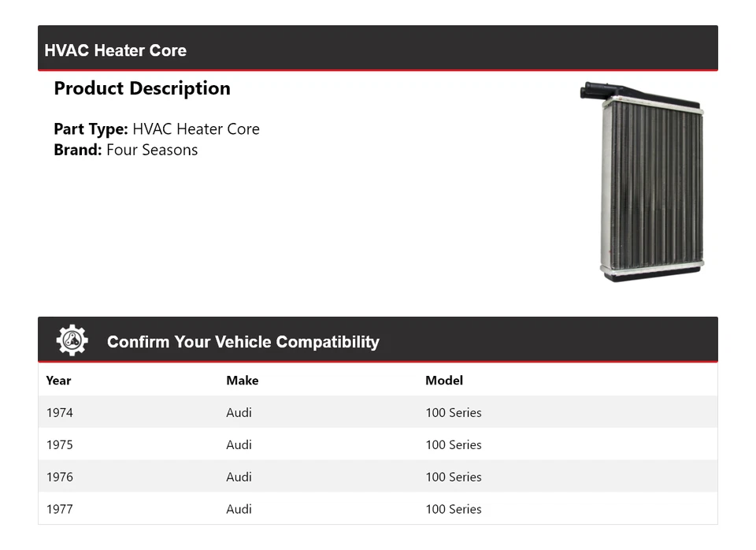Click Audi in the 1976 row
Image resolution: width=756 pixels, height=550 pixels.
[239, 478]
